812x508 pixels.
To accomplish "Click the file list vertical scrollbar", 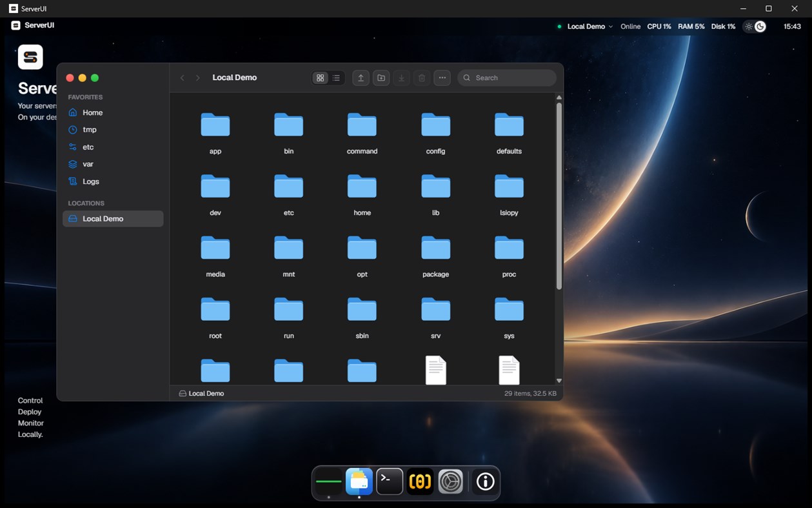I will tap(559, 196).
